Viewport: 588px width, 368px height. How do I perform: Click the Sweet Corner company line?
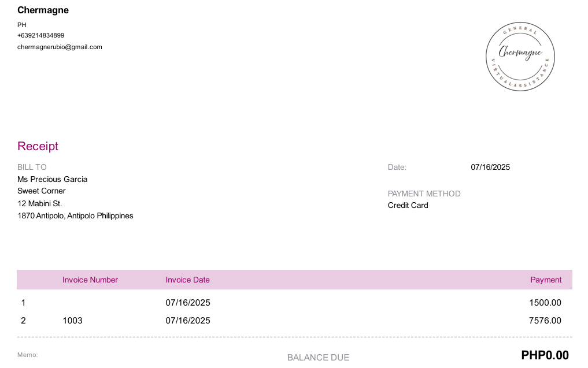[x=41, y=191]
